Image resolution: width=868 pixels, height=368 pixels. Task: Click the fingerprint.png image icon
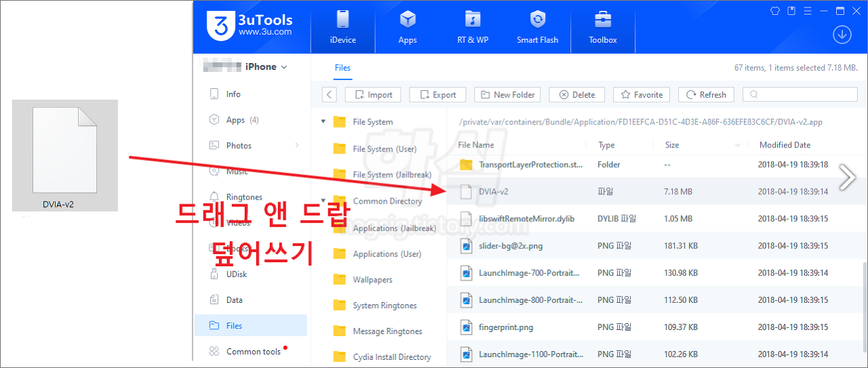coord(466,327)
